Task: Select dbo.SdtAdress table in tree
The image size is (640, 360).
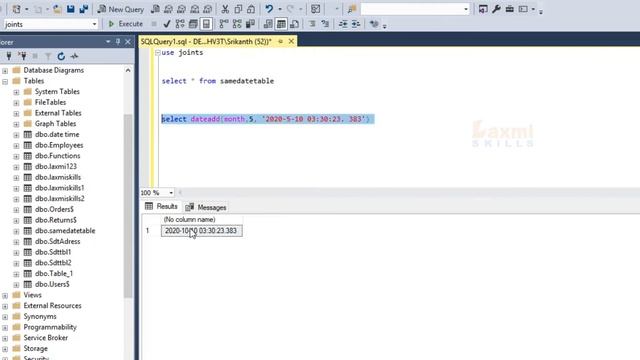Action: pos(58,241)
